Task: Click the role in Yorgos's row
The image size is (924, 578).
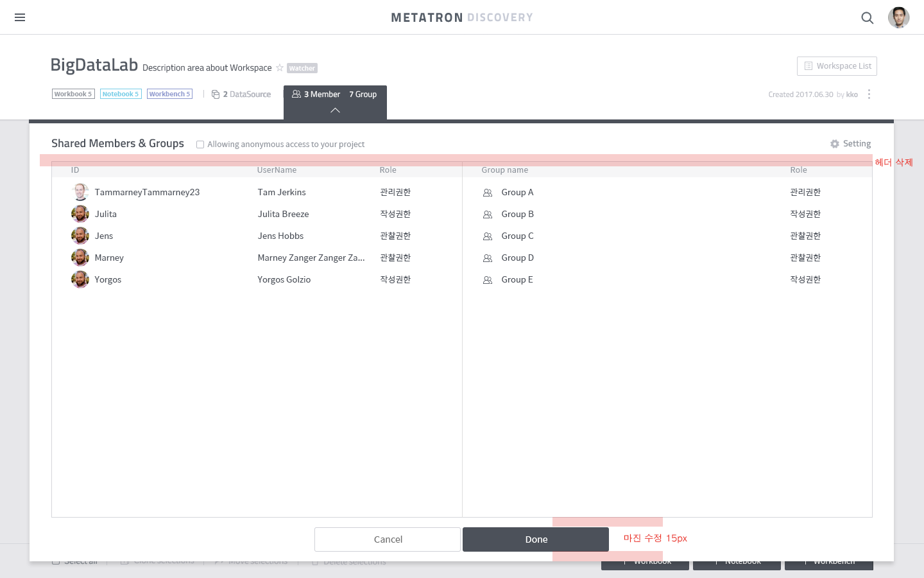Action: click(x=395, y=279)
